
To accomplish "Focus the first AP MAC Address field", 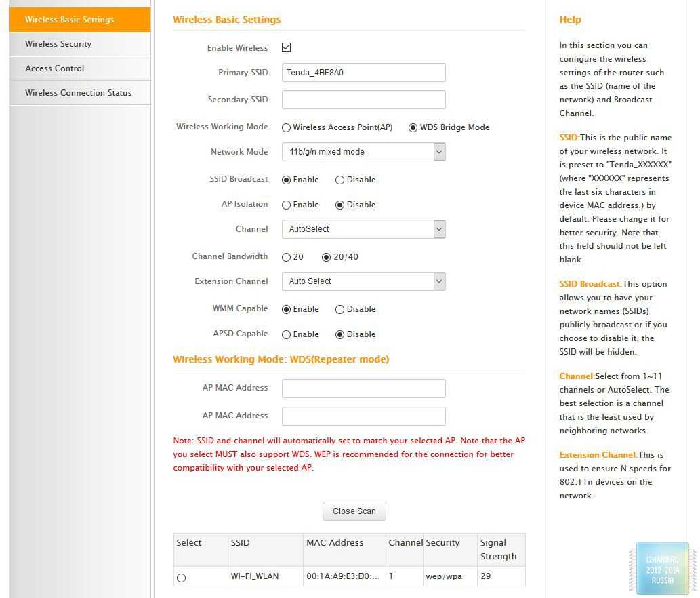I will [x=363, y=388].
